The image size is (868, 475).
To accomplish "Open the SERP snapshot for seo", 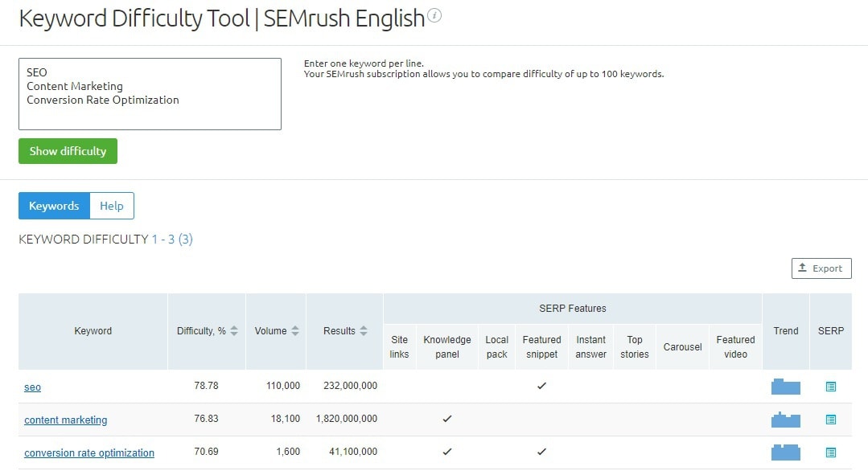I will pyautogui.click(x=831, y=386).
